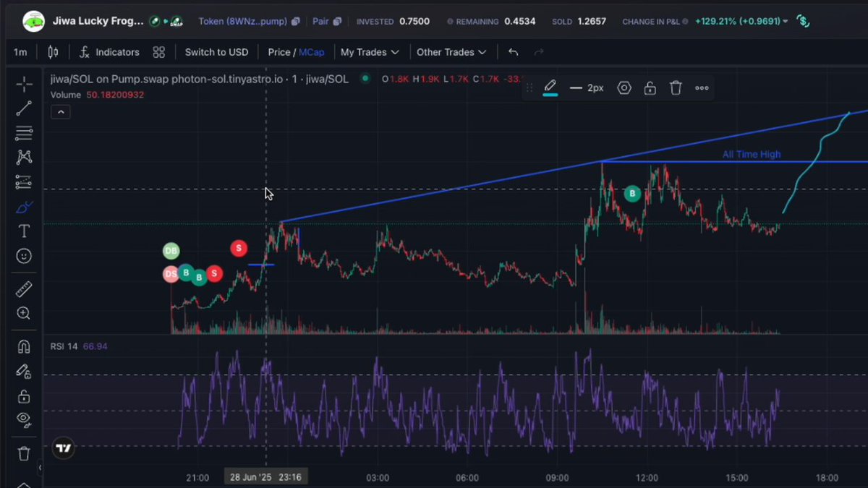Toggle lock on the selected drawing
Viewport: 868px width, 488px height.
coord(650,88)
